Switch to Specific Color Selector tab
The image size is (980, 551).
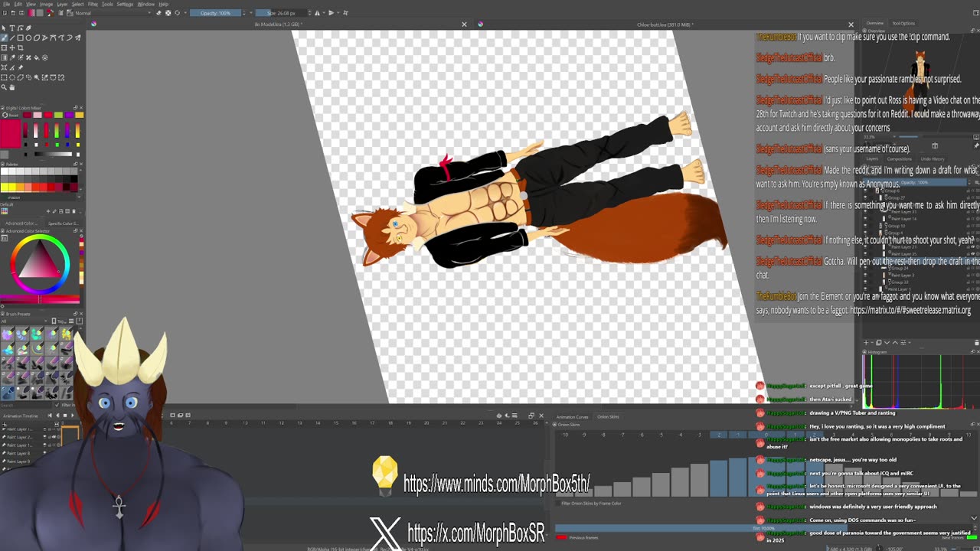click(x=63, y=223)
